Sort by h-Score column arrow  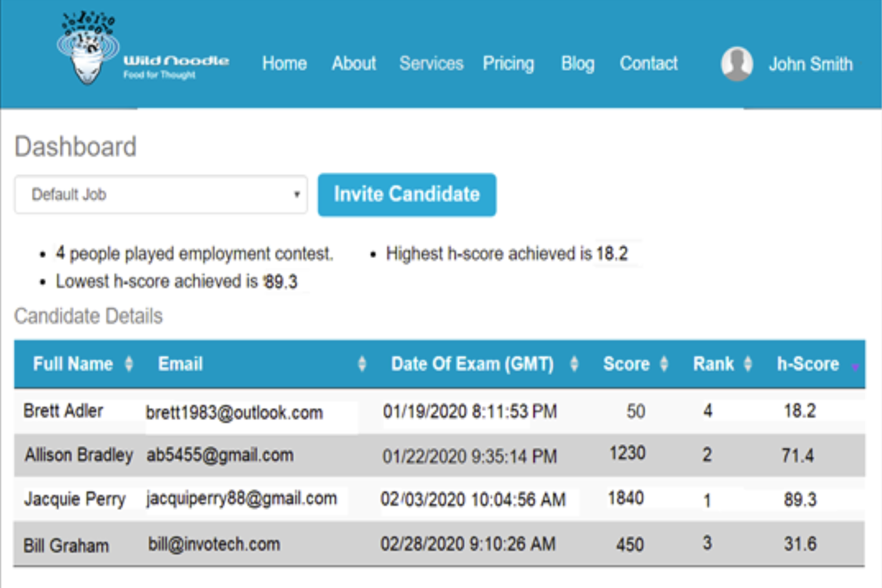click(855, 366)
